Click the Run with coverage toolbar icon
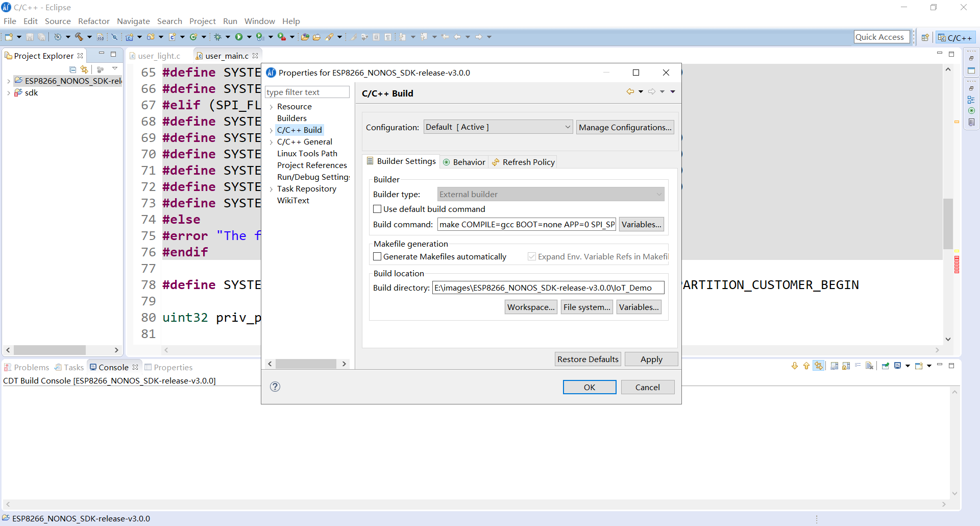 click(260, 37)
